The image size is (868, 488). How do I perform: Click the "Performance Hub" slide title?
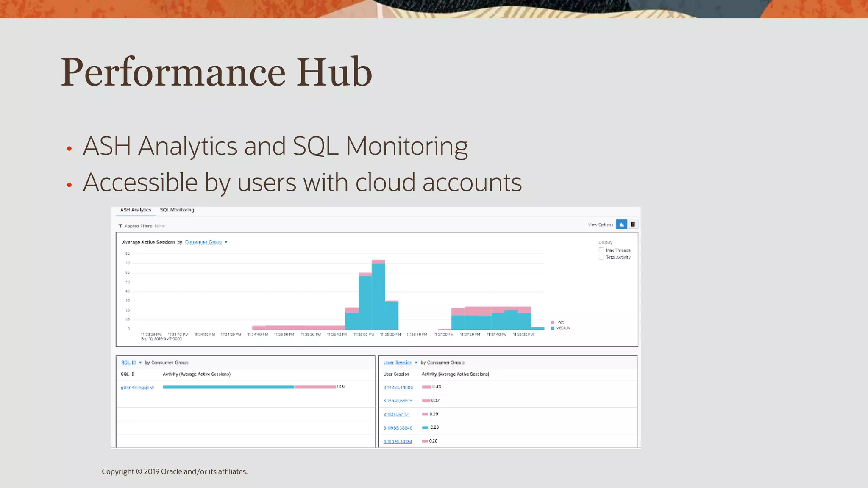click(217, 72)
